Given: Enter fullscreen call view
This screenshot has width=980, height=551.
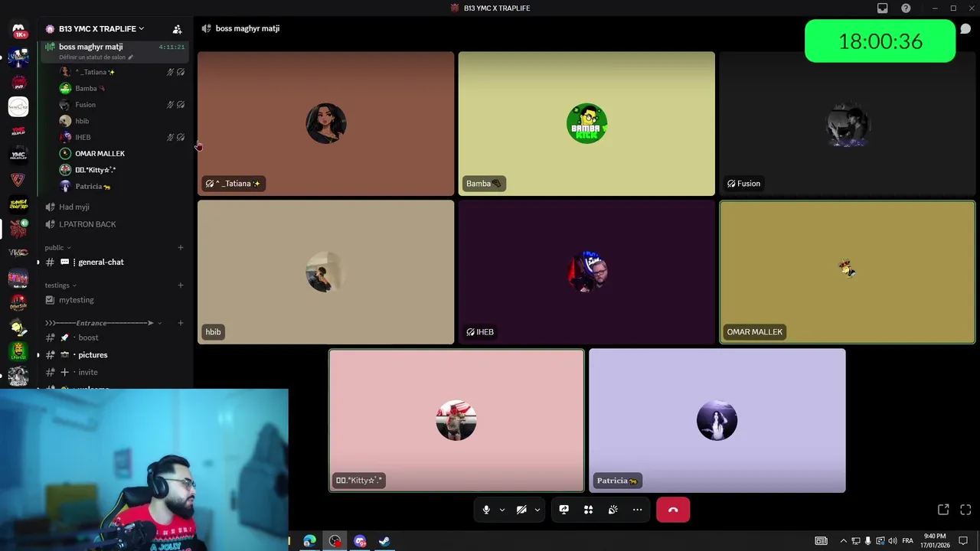Looking at the screenshot, I should click(x=965, y=510).
